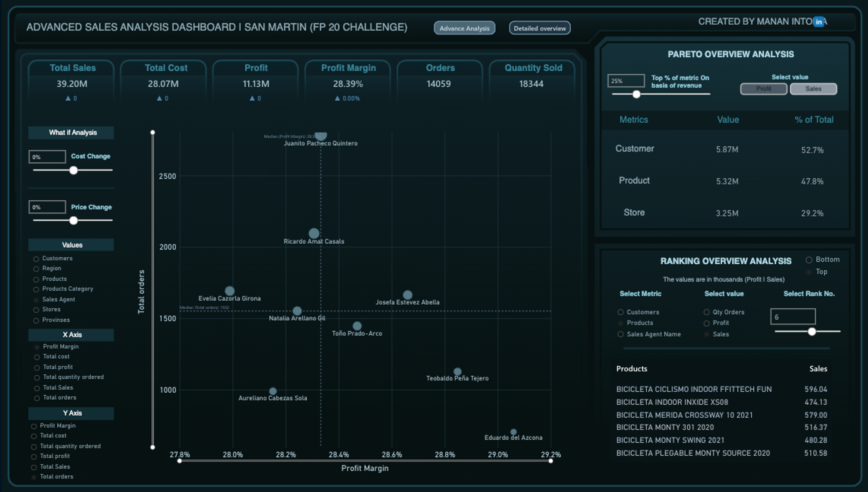
Task: Select Sales Agent Name ranking metric
Action: 621,335
